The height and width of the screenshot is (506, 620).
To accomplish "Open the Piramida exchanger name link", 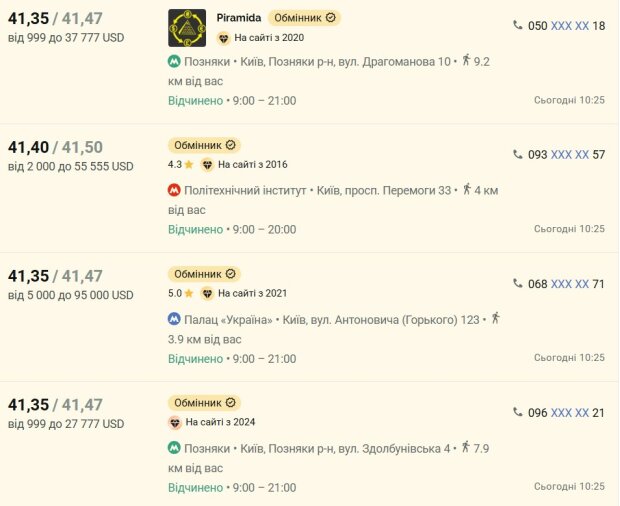I will point(239,18).
